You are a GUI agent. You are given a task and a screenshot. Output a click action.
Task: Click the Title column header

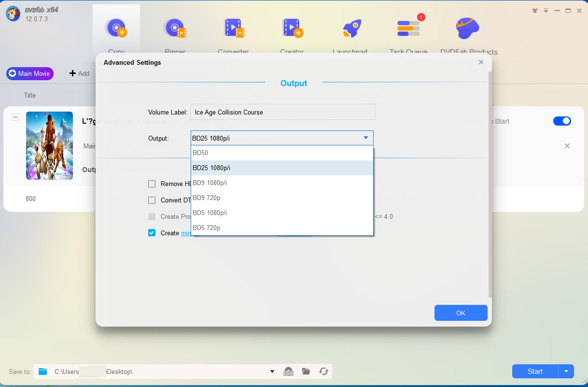pos(30,95)
